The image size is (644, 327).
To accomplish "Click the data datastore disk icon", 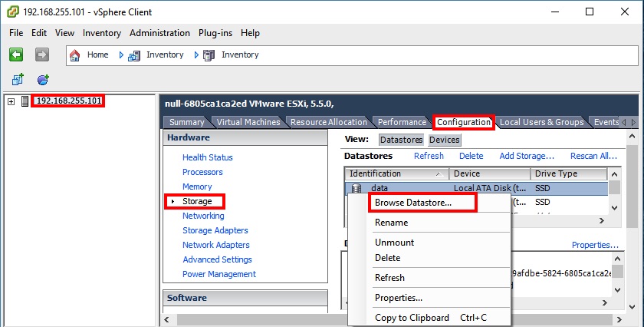I will click(356, 188).
